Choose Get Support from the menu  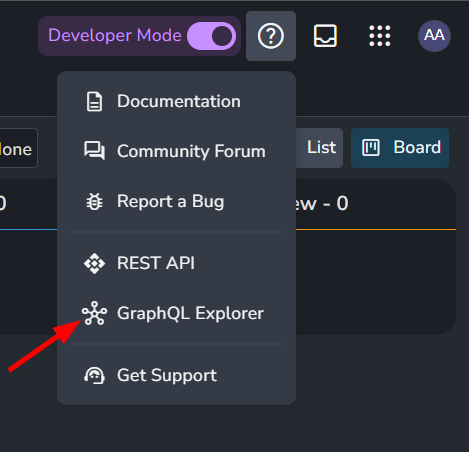pos(176,375)
